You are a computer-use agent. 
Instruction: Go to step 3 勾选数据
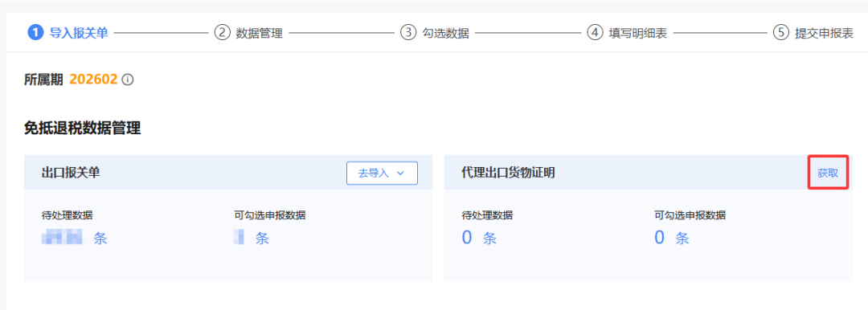pos(435,33)
